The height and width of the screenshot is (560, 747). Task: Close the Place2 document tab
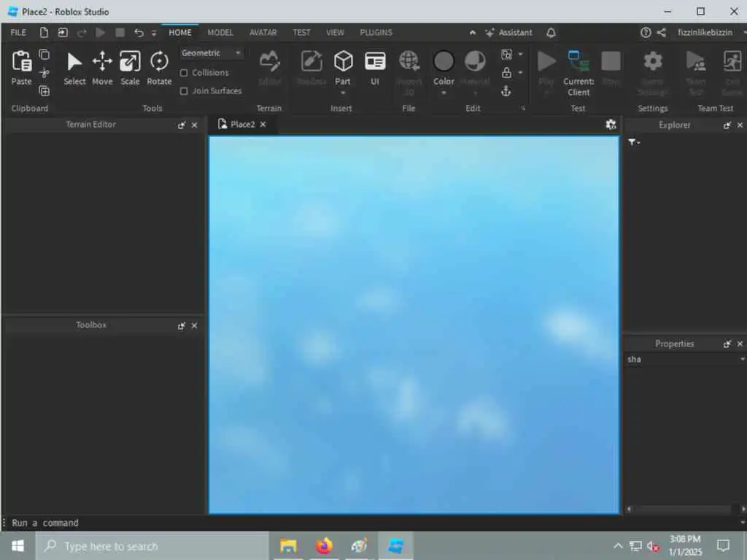[263, 124]
